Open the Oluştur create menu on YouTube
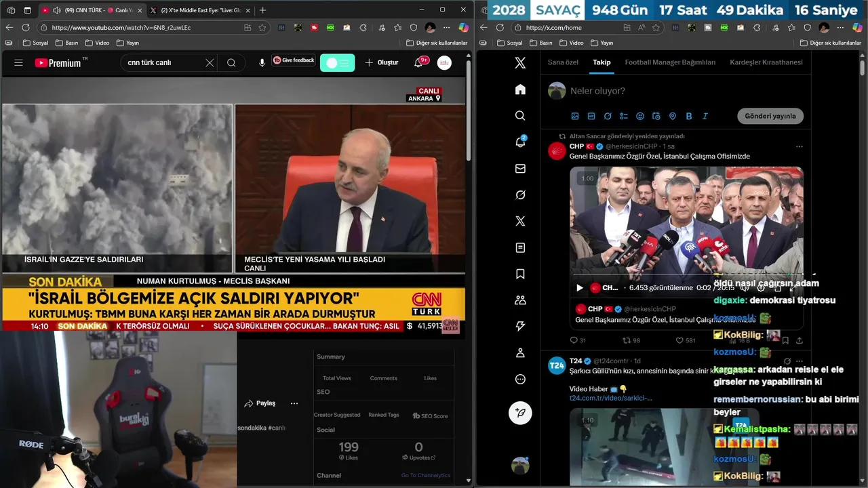The image size is (868, 488). (382, 62)
